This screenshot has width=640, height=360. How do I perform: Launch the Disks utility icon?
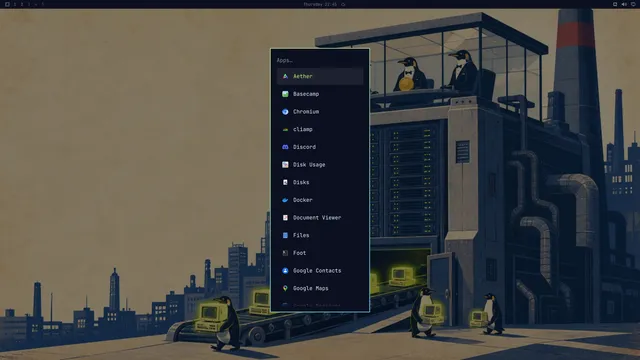[285, 182]
